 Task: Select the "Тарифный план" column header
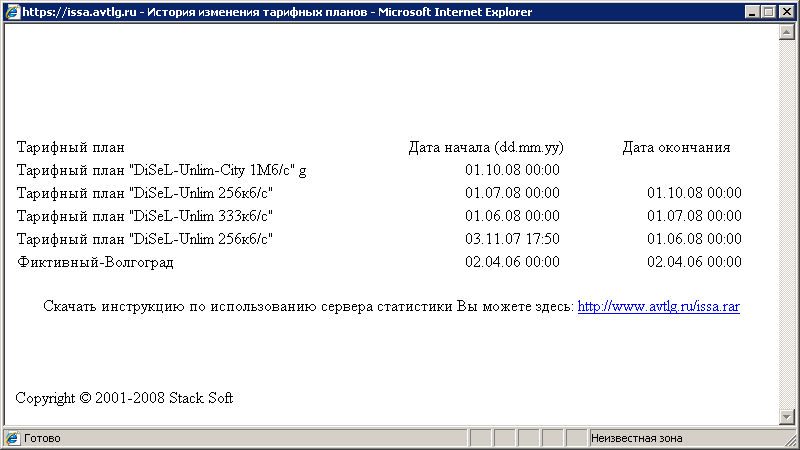pos(70,147)
